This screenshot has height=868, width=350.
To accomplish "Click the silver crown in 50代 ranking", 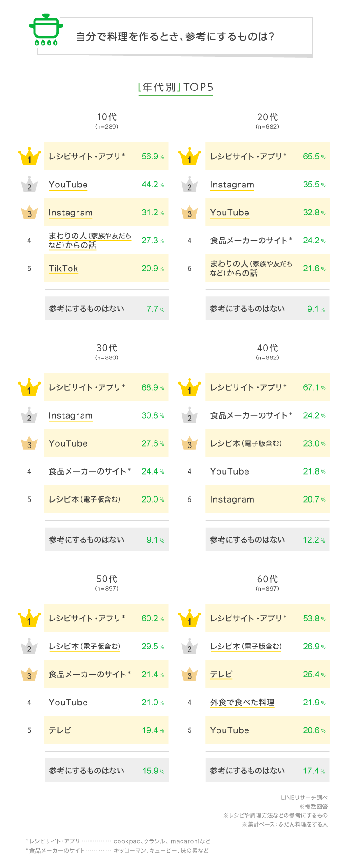I will (29, 647).
